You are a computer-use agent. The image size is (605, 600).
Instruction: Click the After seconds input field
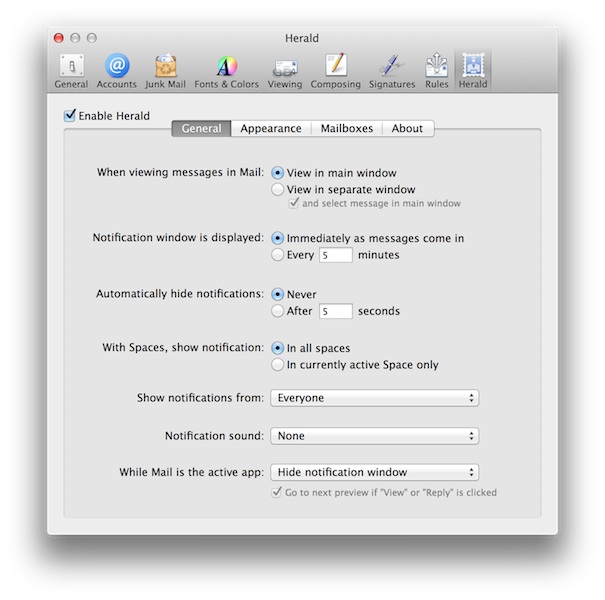coord(335,311)
